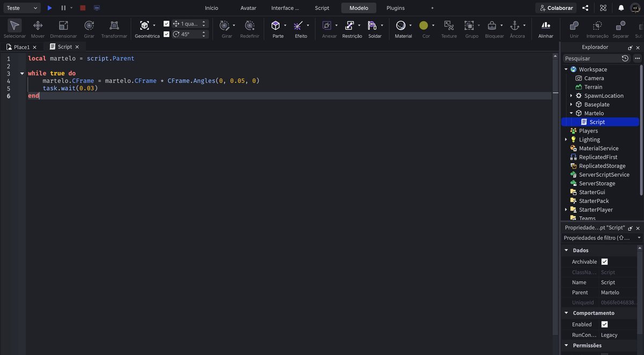Start the playtest with Play button

pyautogui.click(x=49, y=8)
